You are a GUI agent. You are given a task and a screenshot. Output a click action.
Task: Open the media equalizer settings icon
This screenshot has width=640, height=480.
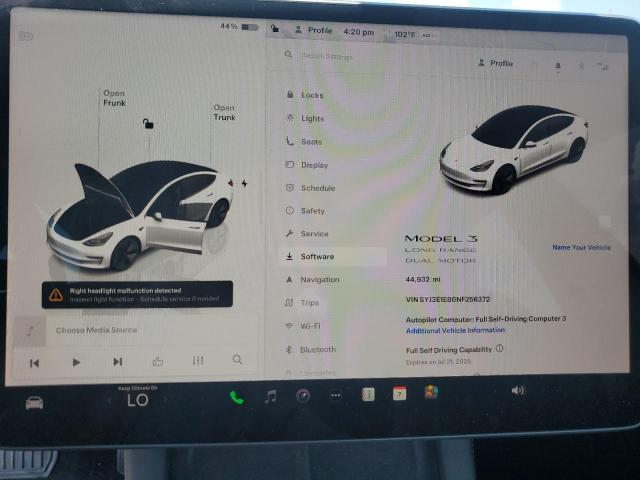(x=198, y=360)
